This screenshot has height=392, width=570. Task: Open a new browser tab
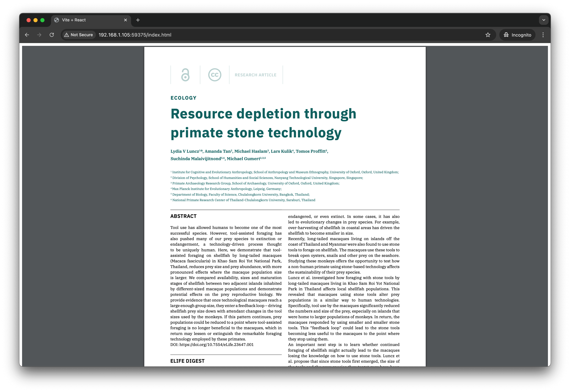pyautogui.click(x=138, y=20)
